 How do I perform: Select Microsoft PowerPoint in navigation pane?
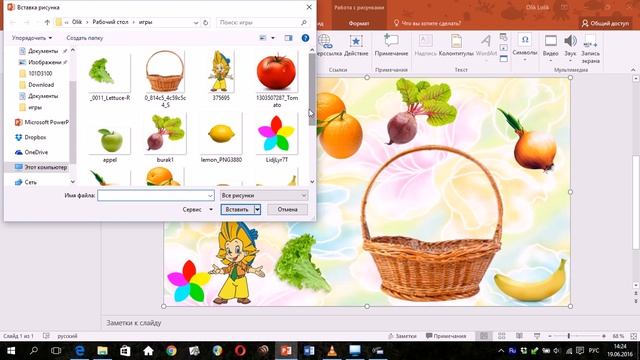(x=41, y=122)
